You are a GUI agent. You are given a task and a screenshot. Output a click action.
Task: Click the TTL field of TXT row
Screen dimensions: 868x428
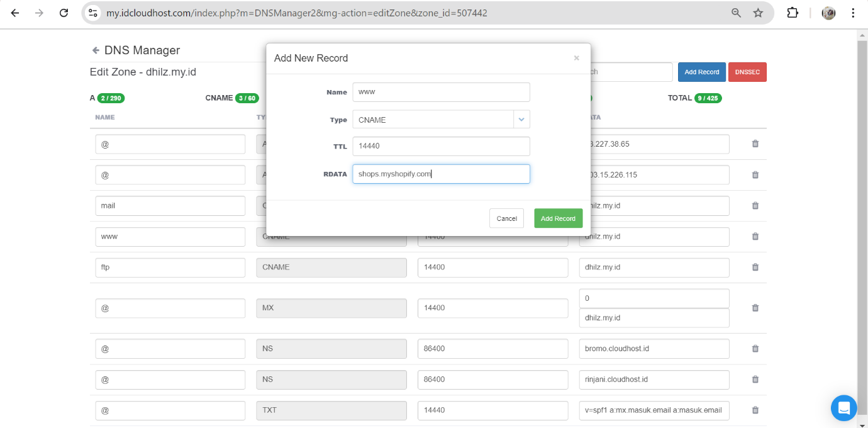point(493,410)
